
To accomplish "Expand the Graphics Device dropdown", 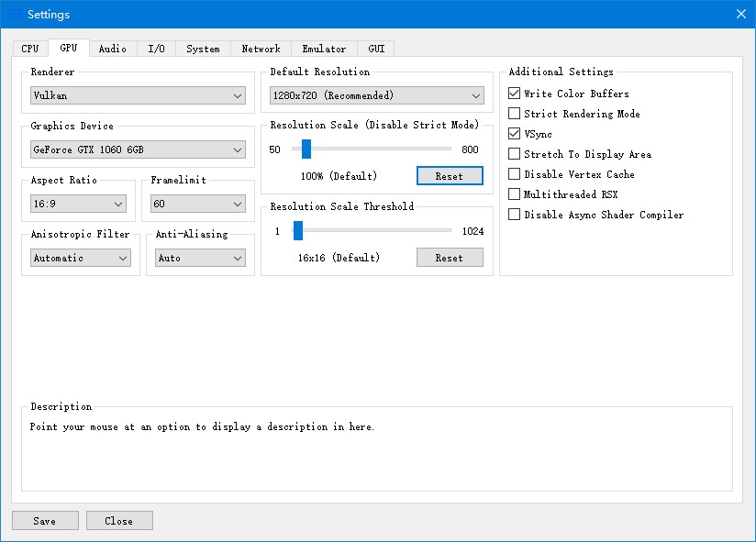I will (138, 149).
